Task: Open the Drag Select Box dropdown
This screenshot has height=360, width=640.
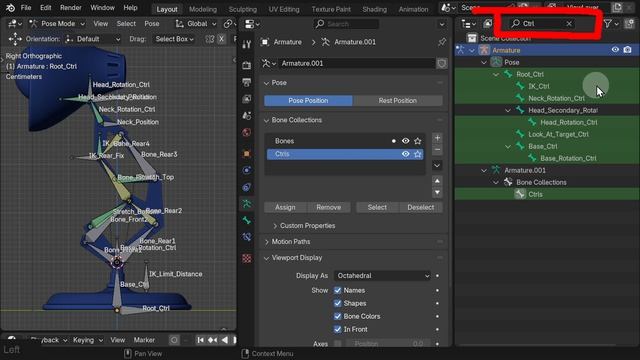Action: [174, 39]
